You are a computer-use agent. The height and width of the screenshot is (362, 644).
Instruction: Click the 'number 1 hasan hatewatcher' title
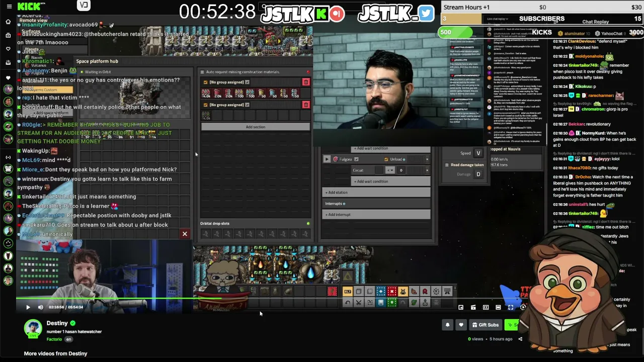74,332
